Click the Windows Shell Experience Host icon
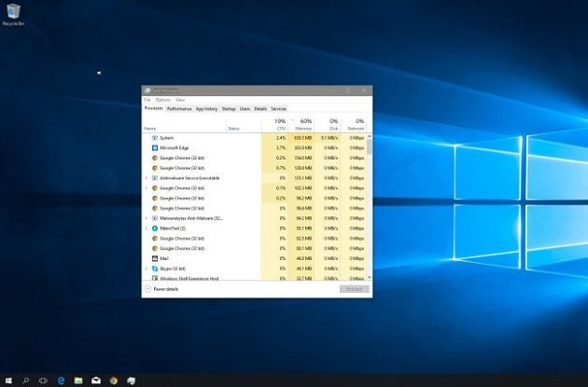The height and width of the screenshot is (387, 588). pos(155,278)
